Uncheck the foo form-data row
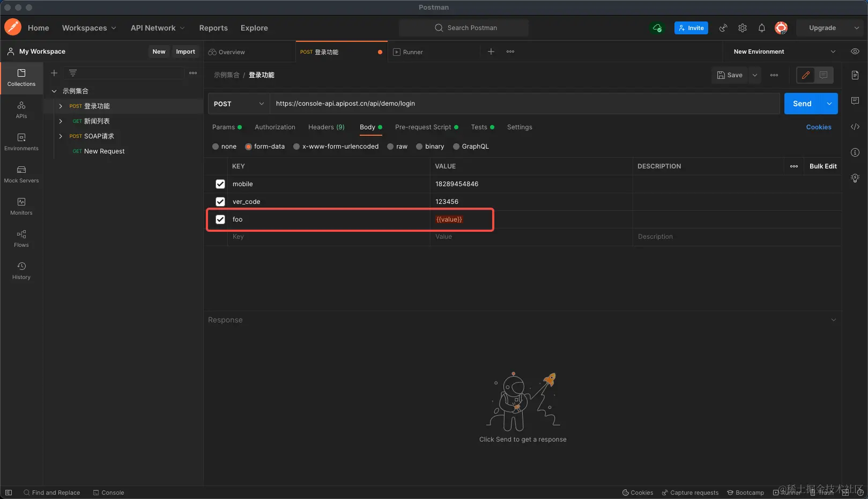The height and width of the screenshot is (499, 868). click(x=220, y=219)
